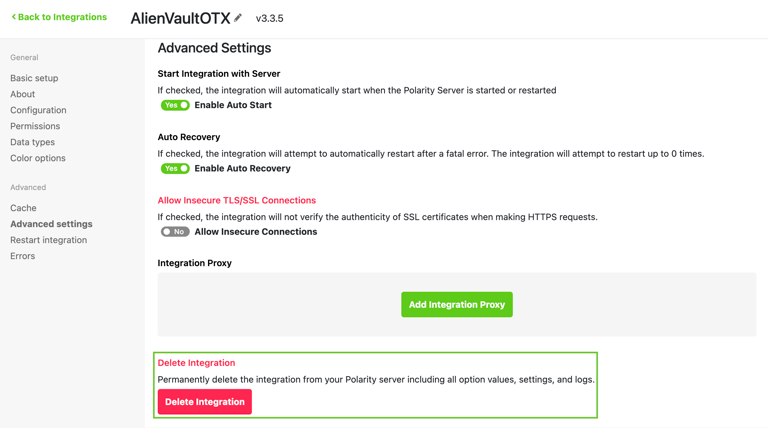This screenshot has width=768, height=428.
Task: Click the red Delete Integration button
Action: click(205, 402)
